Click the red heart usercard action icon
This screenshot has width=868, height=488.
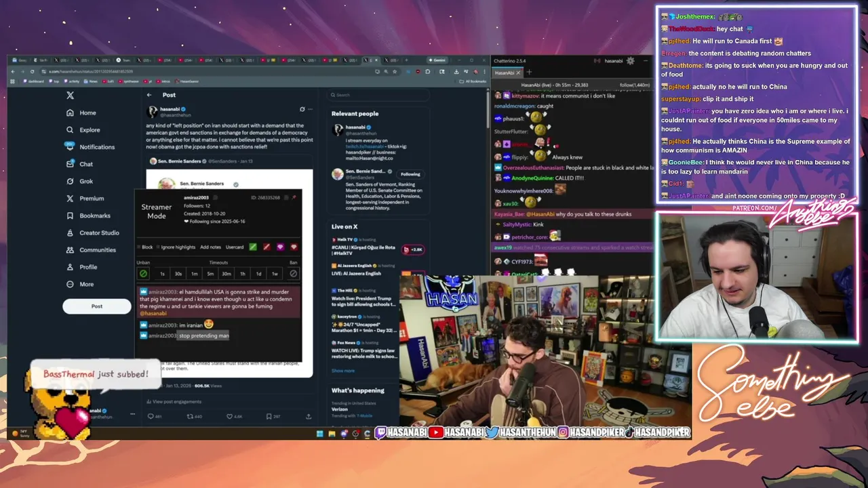coord(294,247)
